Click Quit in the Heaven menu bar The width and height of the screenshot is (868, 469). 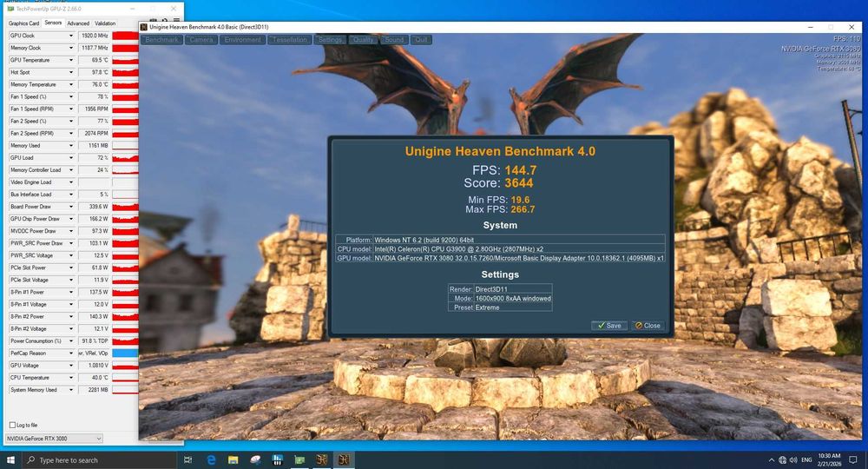[421, 40]
